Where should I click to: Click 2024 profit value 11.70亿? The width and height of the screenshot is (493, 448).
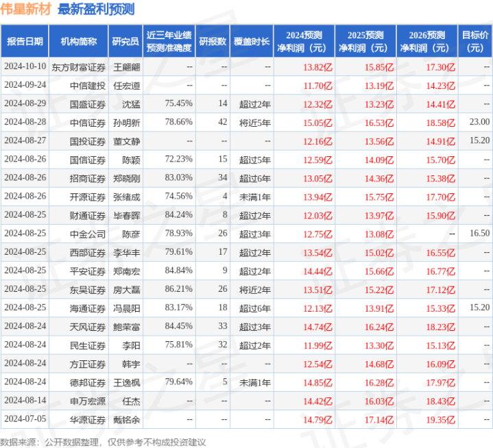[317, 86]
